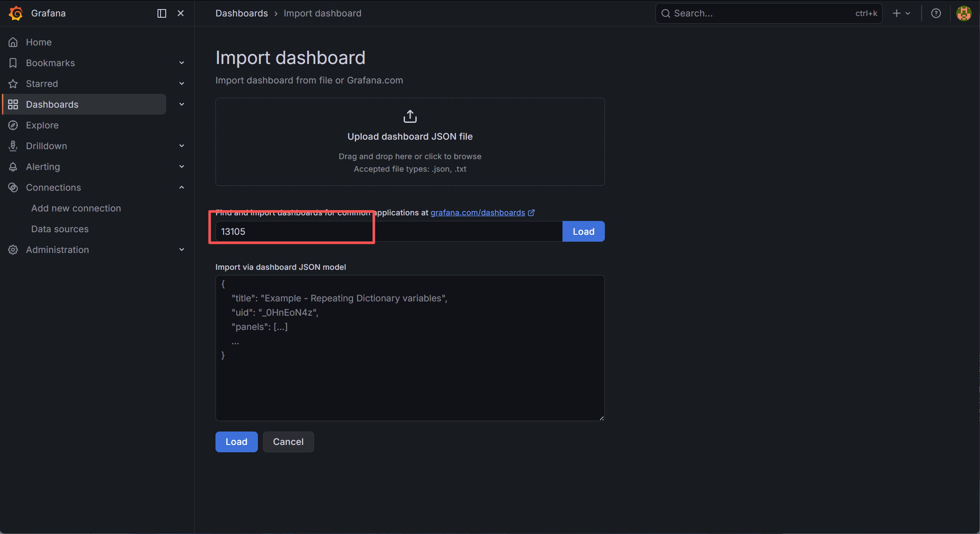Image resolution: width=980 pixels, height=534 pixels.
Task: Expand the Starred section chevron
Action: coord(182,84)
